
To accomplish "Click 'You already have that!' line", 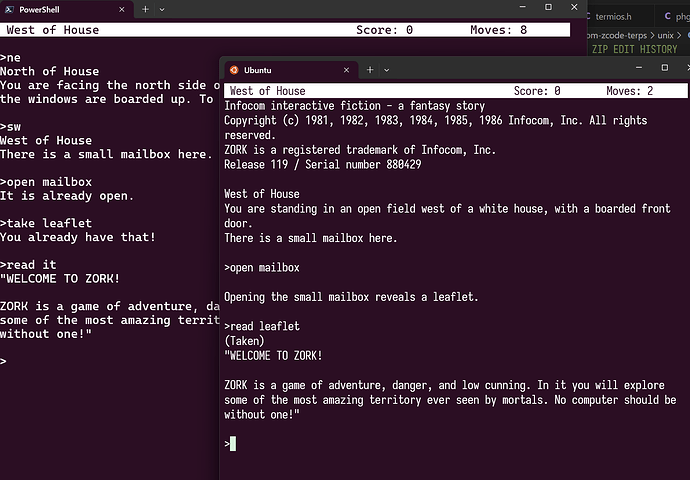I will click(x=78, y=237).
